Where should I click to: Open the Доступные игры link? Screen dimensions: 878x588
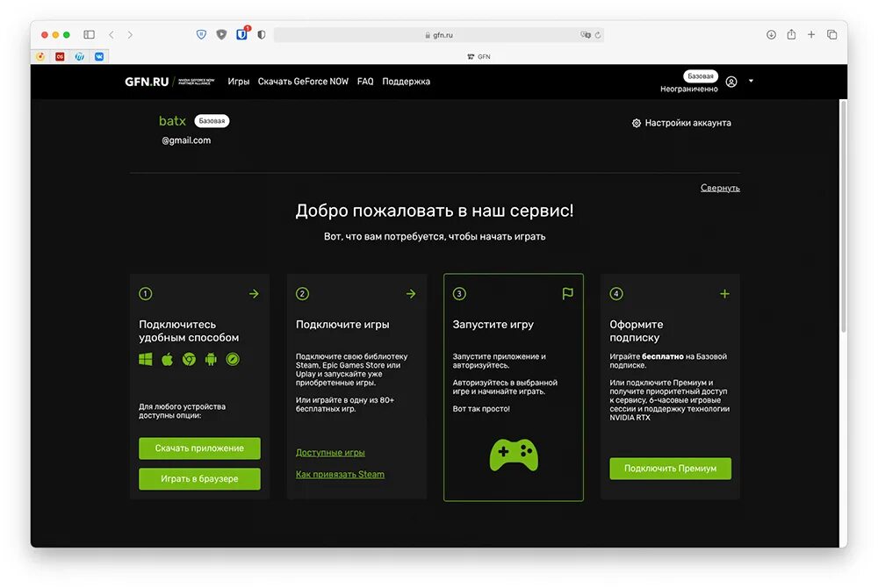click(330, 453)
